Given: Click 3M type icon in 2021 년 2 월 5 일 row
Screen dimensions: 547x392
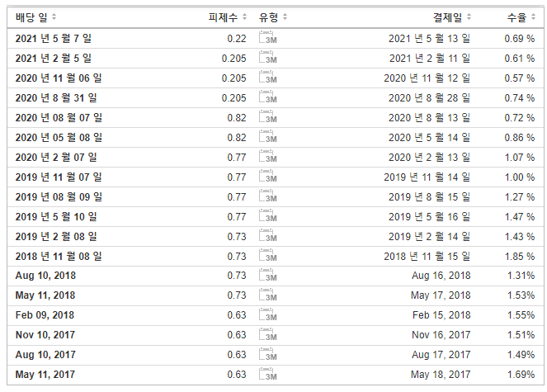Looking at the screenshot, I should click(268, 58).
